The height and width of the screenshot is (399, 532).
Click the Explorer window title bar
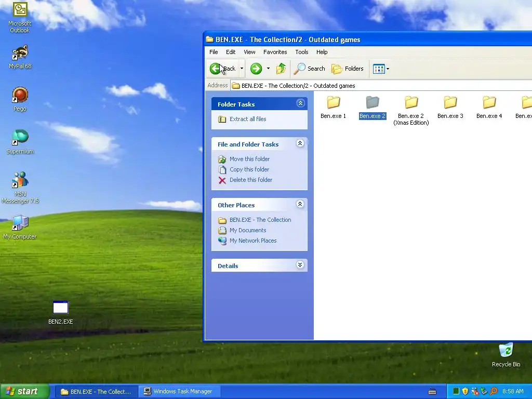coord(368,39)
